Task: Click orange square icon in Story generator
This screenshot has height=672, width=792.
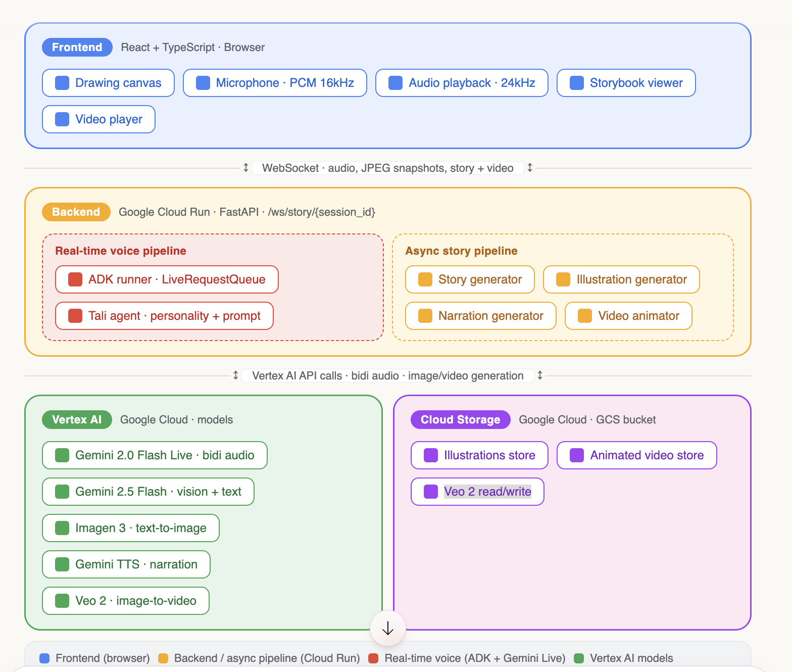Action: click(425, 279)
